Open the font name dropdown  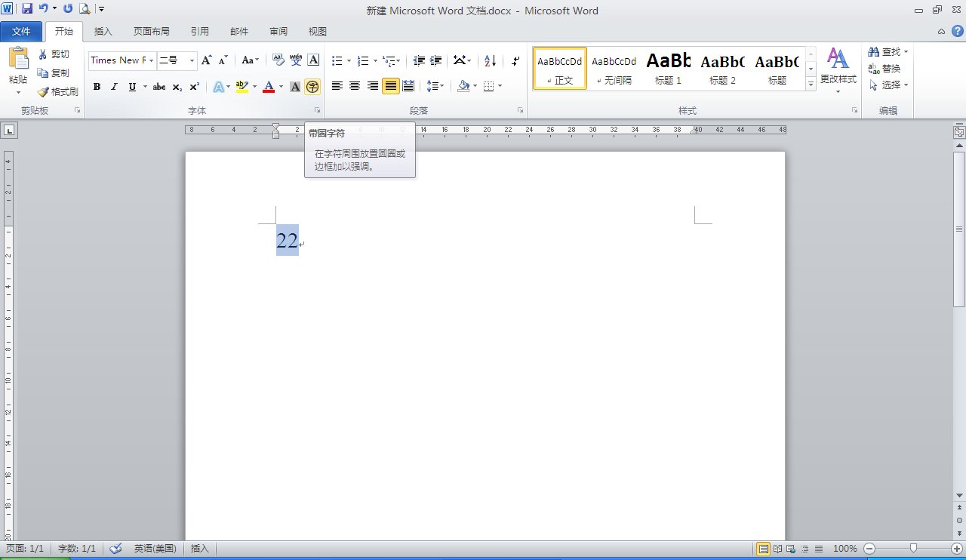[152, 60]
